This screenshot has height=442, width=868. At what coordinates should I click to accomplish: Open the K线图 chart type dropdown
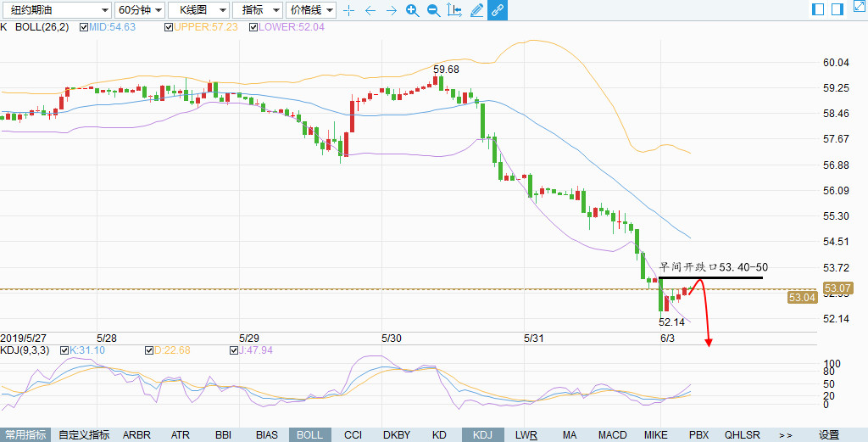point(198,10)
